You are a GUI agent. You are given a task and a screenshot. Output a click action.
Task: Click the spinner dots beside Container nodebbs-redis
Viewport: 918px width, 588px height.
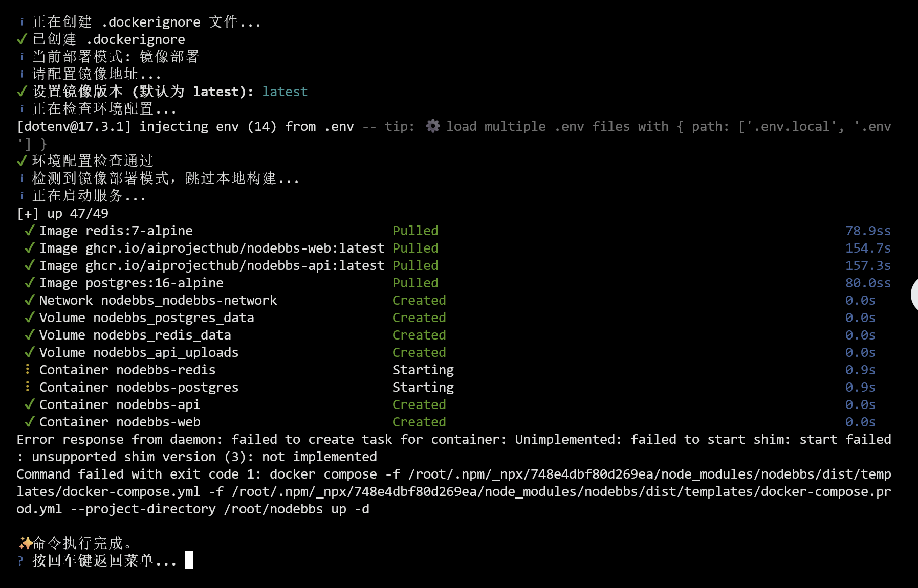point(28,370)
